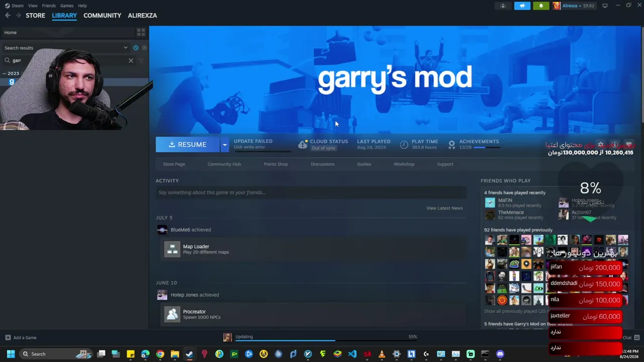Switch to the COMMUNITY tab
Screen dimensions: 644x362
tap(102, 16)
